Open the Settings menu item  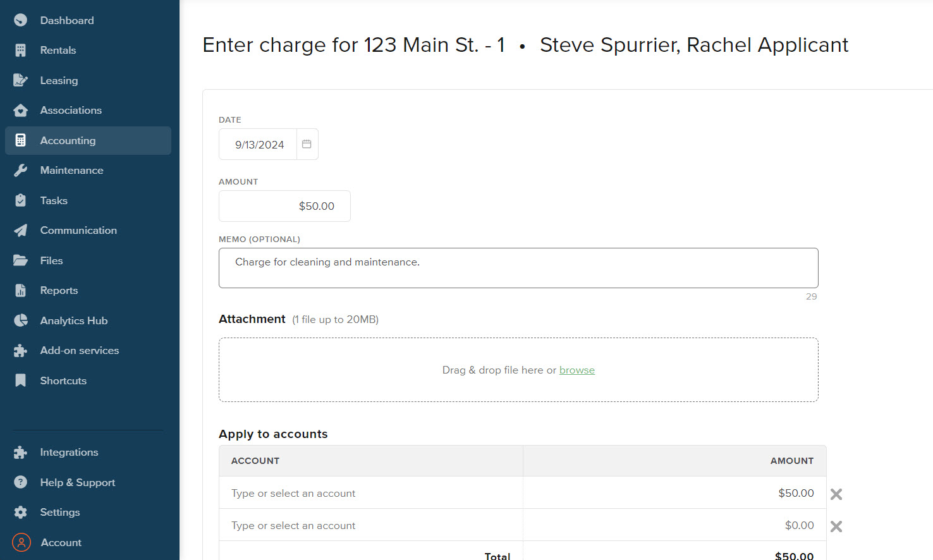(59, 512)
